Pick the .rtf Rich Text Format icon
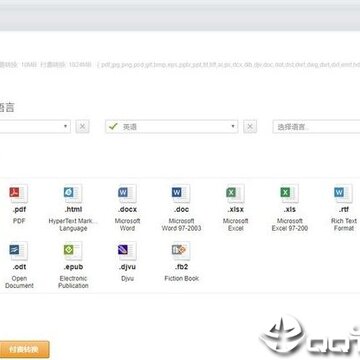Viewport: 360px width, 360px height. pos(343,194)
